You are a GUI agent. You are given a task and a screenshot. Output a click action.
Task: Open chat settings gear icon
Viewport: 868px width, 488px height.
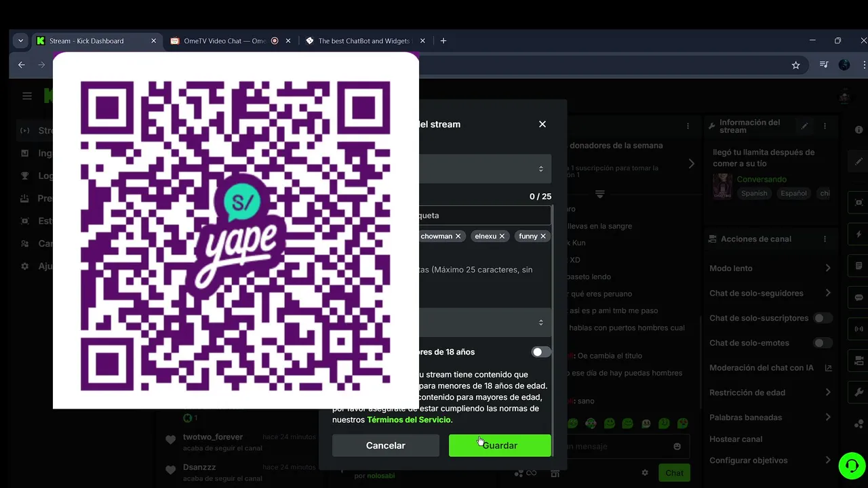coord(645,472)
